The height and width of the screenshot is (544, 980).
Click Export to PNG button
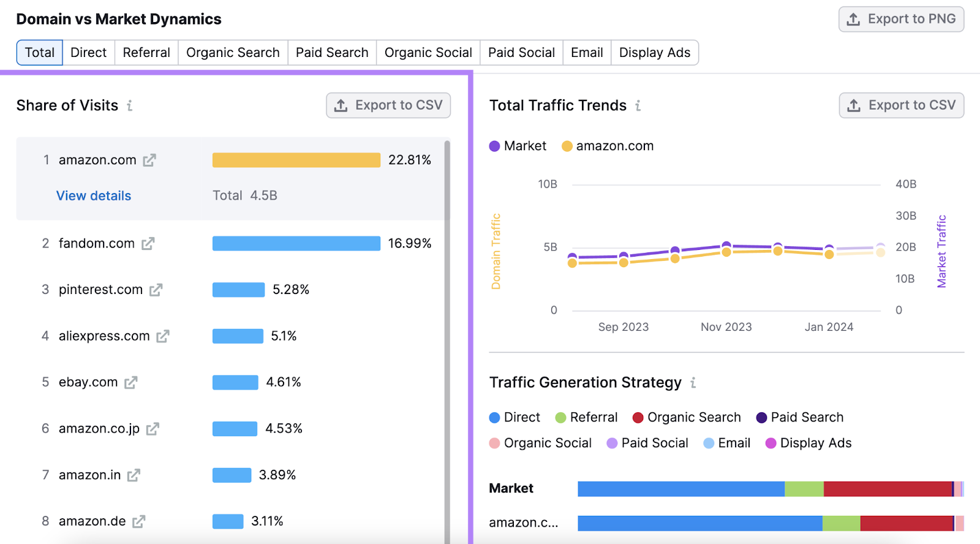click(901, 19)
